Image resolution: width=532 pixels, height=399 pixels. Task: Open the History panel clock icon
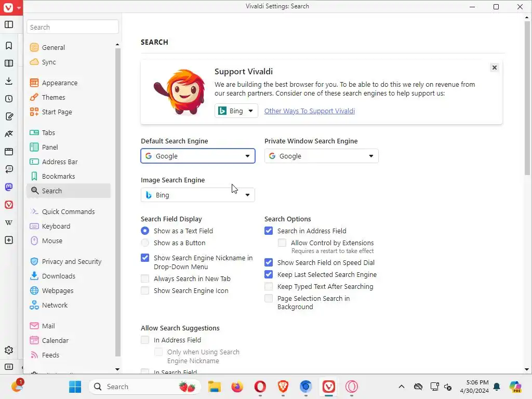tap(9, 99)
